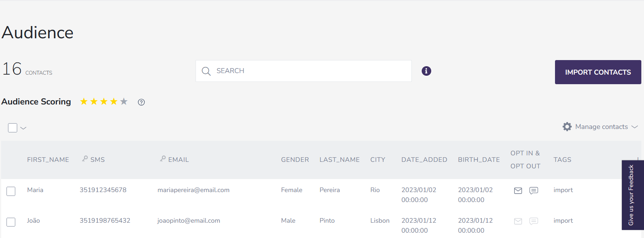Select the checkbox for João's row
Image resolution: width=644 pixels, height=238 pixels.
(11, 222)
